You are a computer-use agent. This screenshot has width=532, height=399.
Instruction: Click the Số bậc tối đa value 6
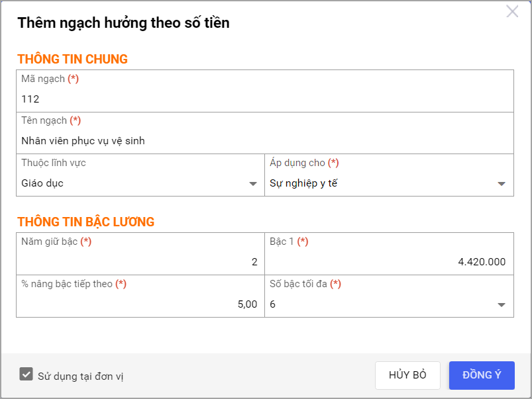[x=272, y=304]
